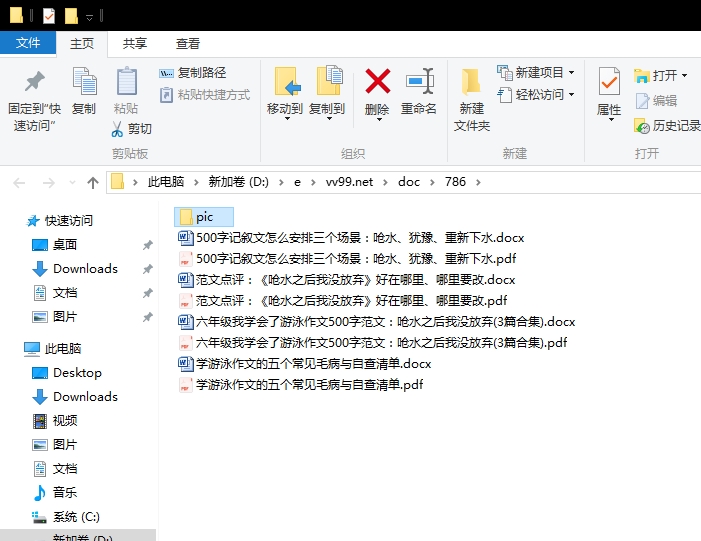Cut the selection with scissors icon
Viewport: 701px width, 541px height.
(x=131, y=129)
